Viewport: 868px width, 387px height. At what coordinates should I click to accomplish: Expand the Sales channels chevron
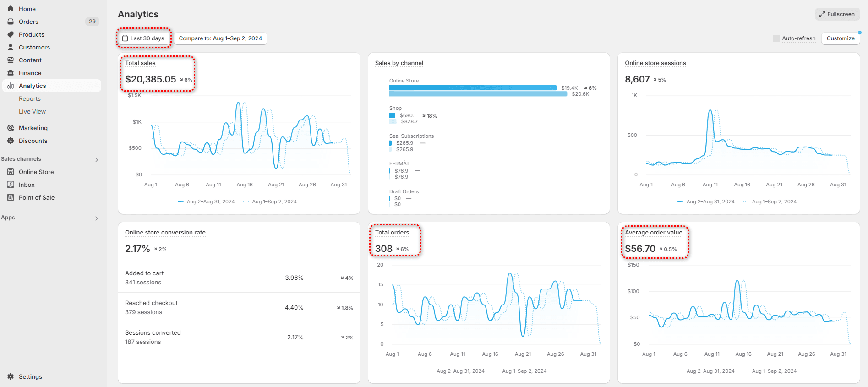(97, 159)
